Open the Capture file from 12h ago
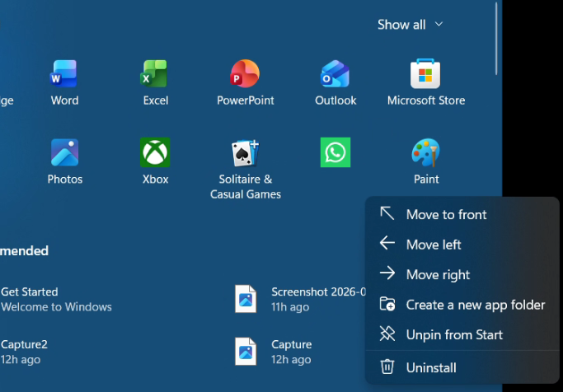Viewport: 563px width, 392px height. [x=273, y=352]
